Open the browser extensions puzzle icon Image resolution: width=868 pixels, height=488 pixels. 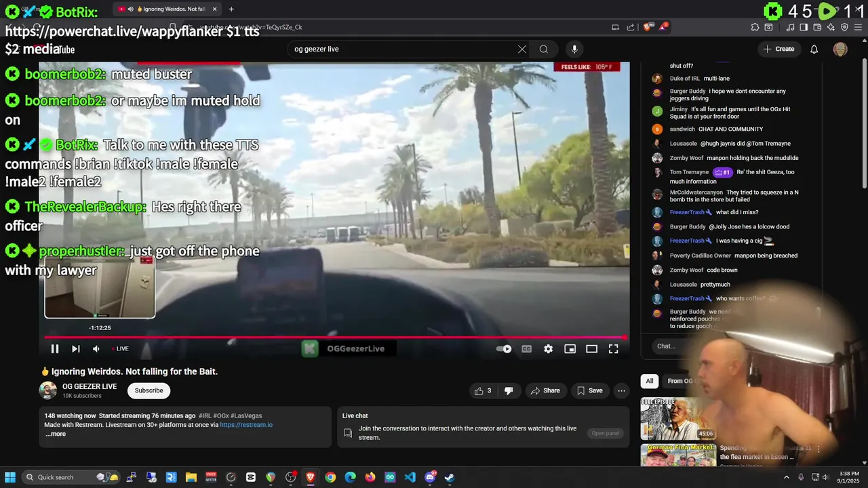pos(755,27)
